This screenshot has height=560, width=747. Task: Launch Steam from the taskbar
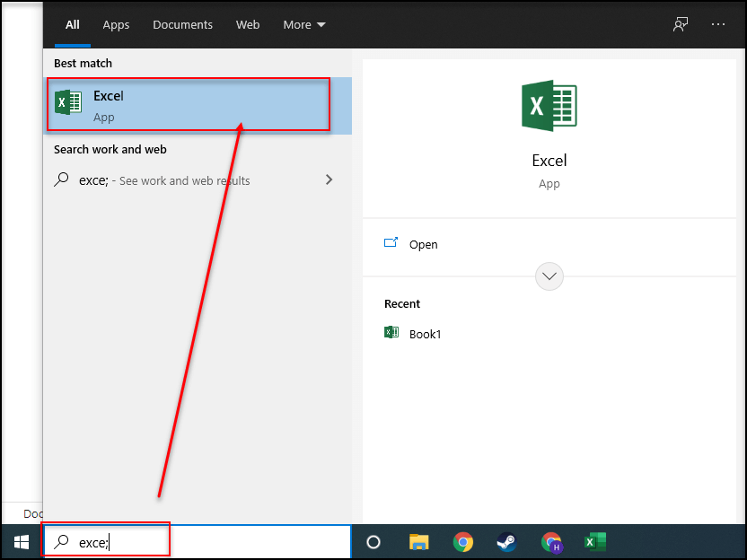[x=506, y=542]
